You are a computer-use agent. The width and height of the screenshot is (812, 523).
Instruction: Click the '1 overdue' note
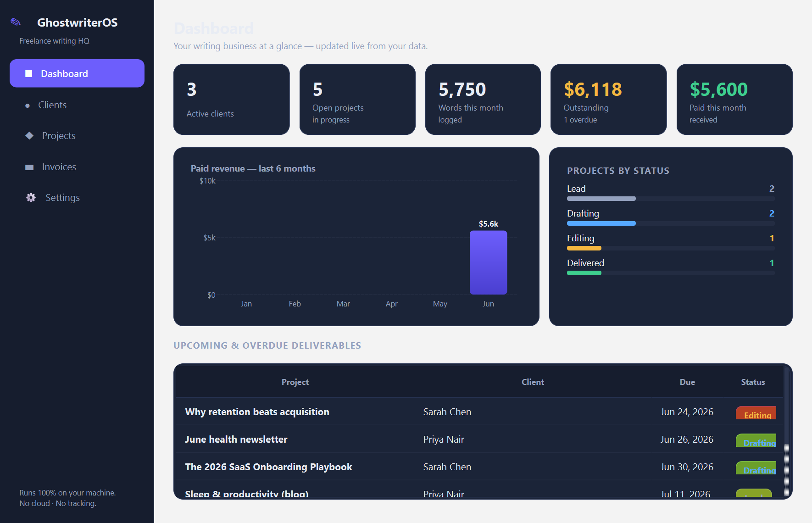pyautogui.click(x=580, y=120)
